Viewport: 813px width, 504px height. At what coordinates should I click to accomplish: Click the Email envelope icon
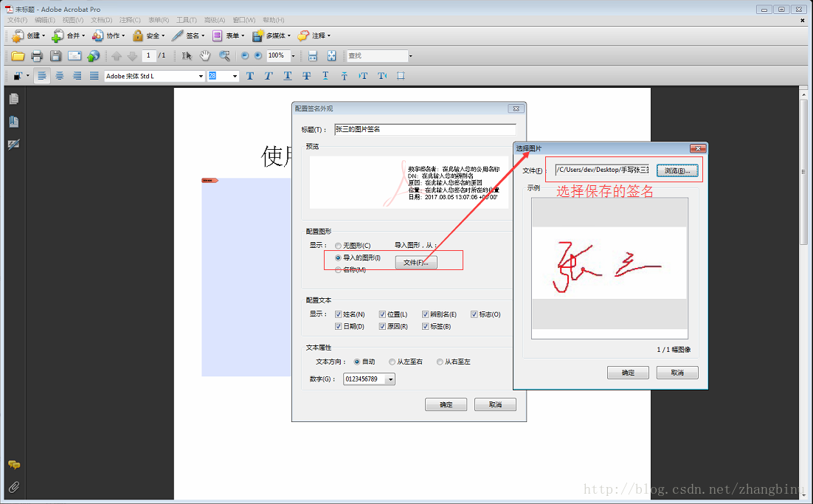(75, 55)
